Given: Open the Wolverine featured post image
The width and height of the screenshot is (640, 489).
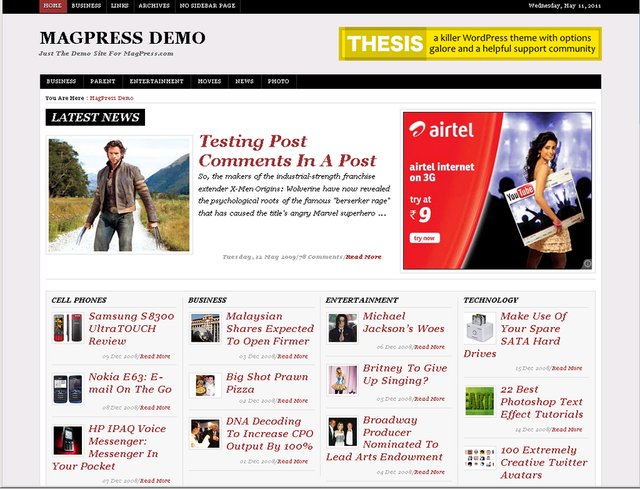Looking at the screenshot, I should coord(119,195).
